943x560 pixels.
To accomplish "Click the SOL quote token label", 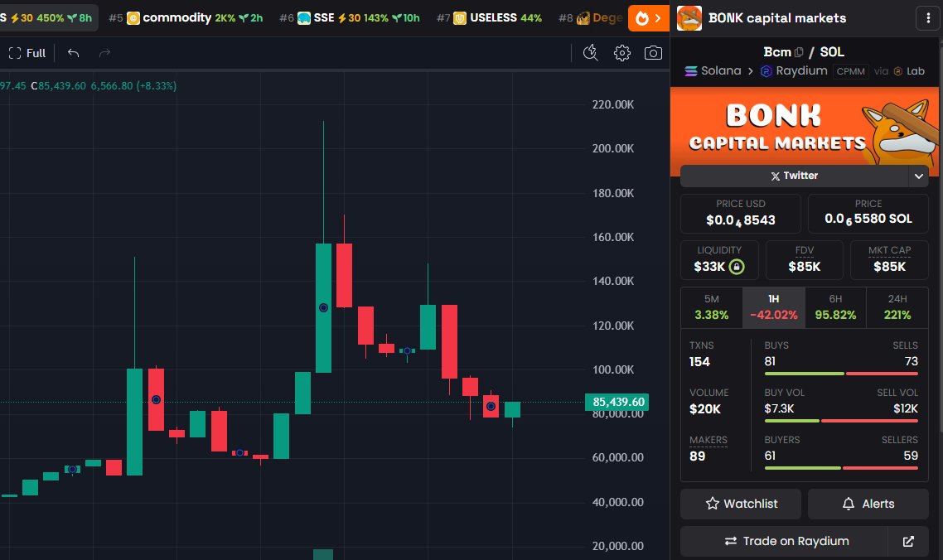I will [832, 51].
